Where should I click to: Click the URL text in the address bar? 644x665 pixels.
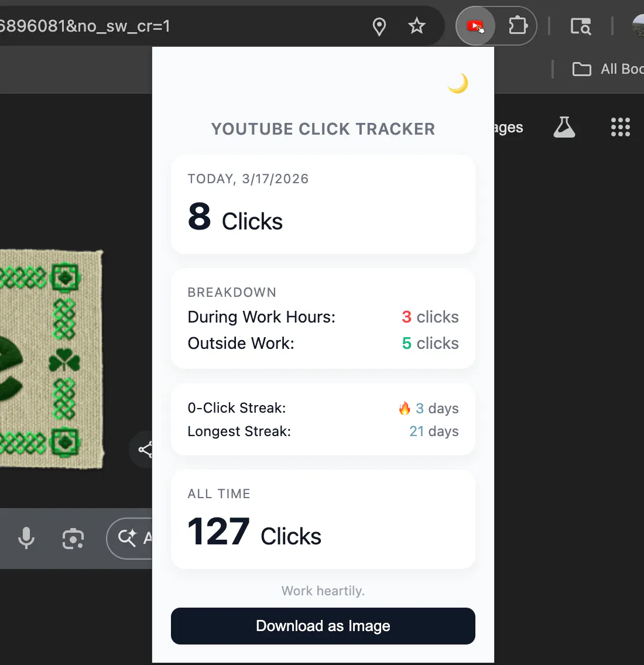click(x=85, y=26)
